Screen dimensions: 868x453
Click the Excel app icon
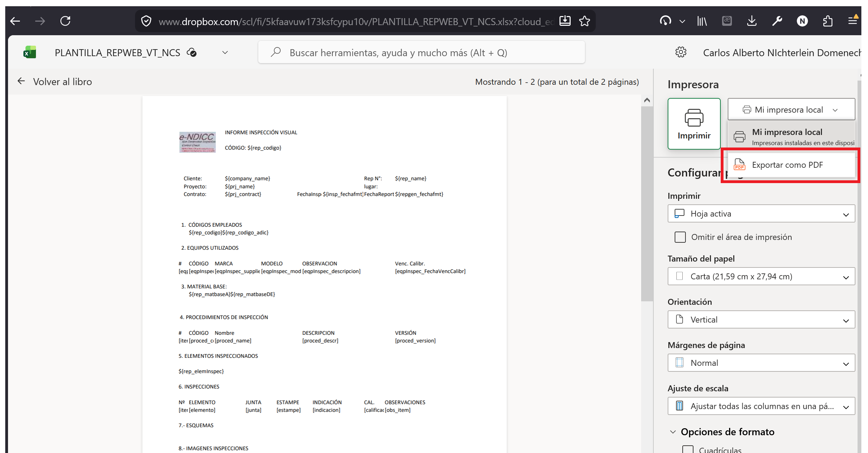[x=30, y=52]
